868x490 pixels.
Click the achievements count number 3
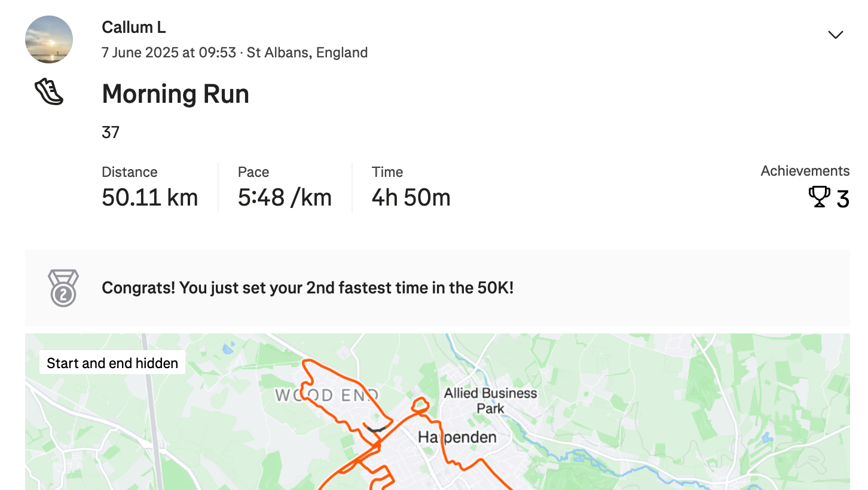point(842,199)
